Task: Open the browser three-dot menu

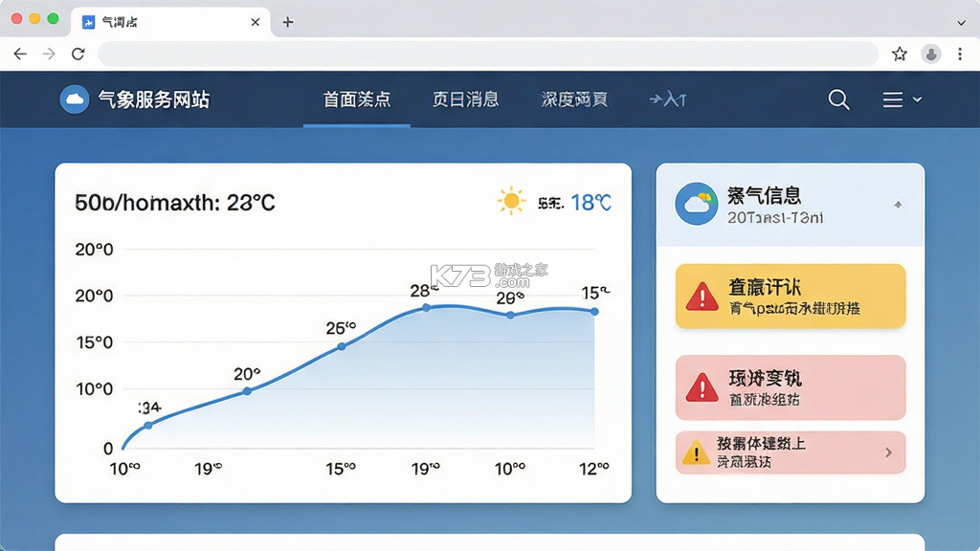Action: coord(960,55)
